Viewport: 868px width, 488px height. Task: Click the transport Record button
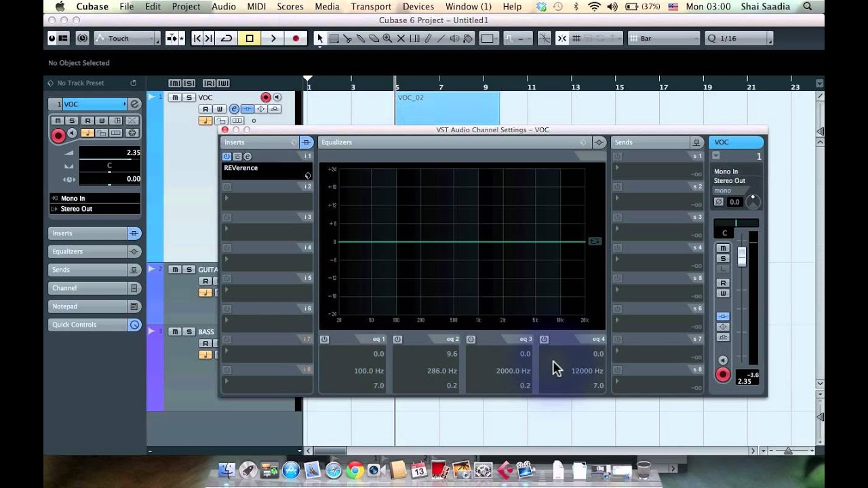click(x=296, y=39)
